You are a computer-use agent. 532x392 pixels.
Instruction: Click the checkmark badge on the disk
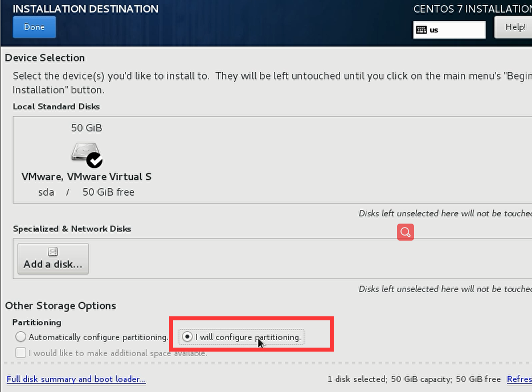pos(95,160)
